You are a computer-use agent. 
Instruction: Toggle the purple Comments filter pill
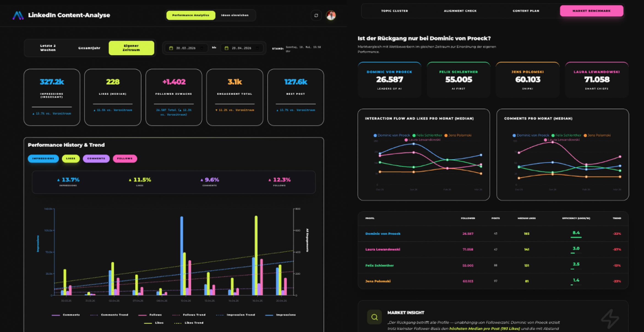[x=96, y=159]
